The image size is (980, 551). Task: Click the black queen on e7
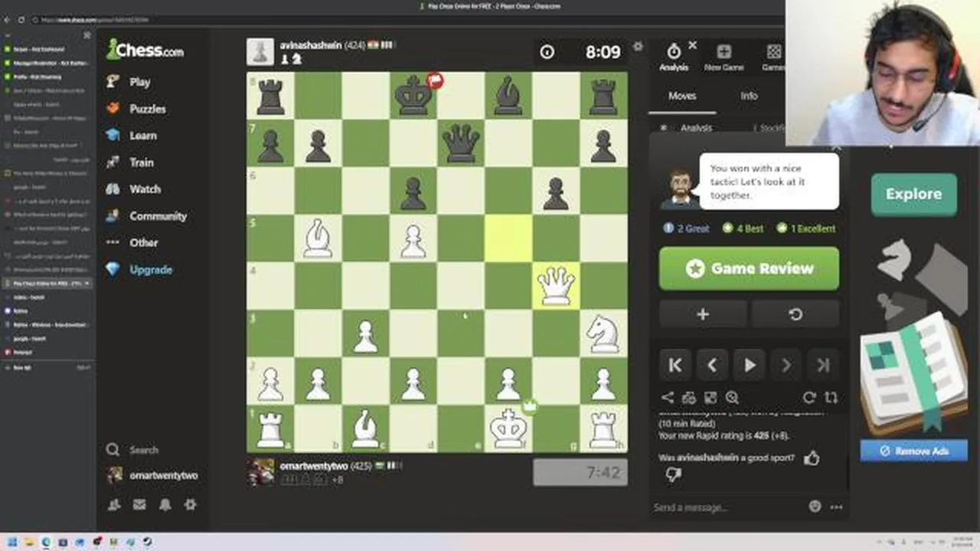click(x=461, y=144)
